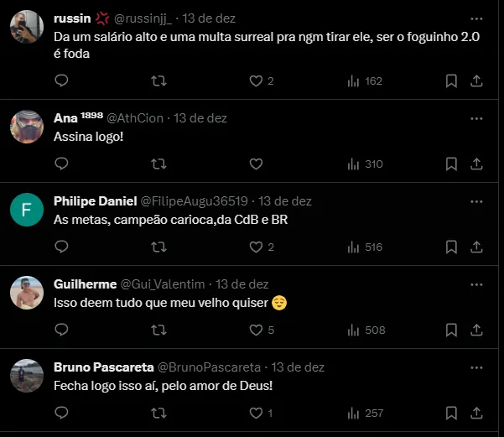Expand more options for Bruno Pascareta's tweet
Viewport: 504px width, 437px height.
click(x=476, y=367)
